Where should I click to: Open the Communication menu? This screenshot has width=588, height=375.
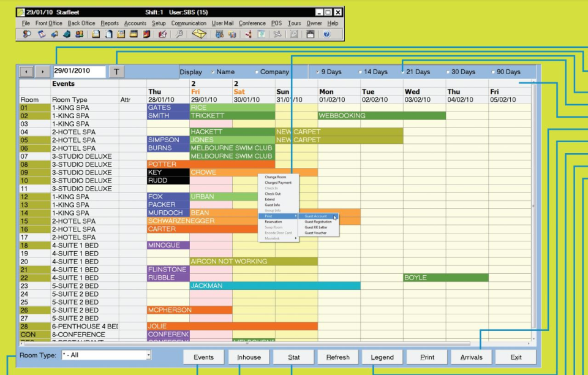[189, 23]
